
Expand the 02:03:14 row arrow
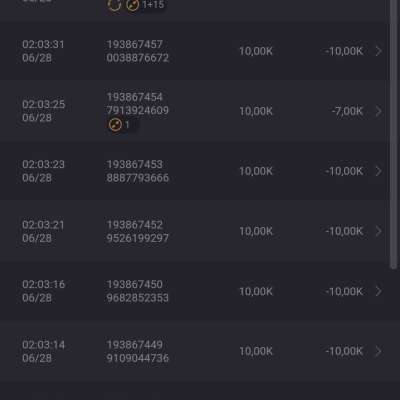pos(378,351)
